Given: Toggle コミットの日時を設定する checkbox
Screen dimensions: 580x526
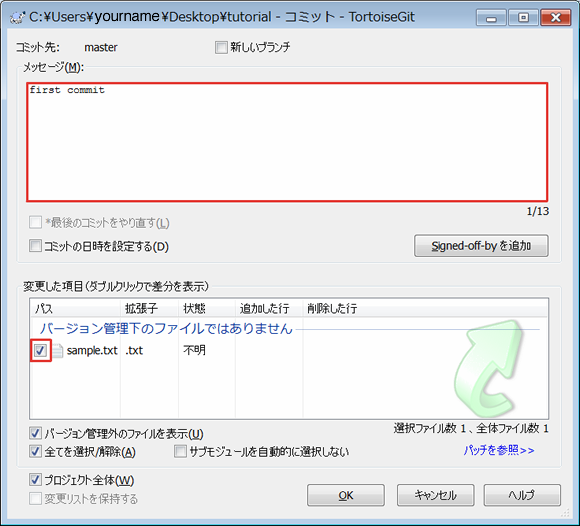Looking at the screenshot, I should (x=35, y=246).
